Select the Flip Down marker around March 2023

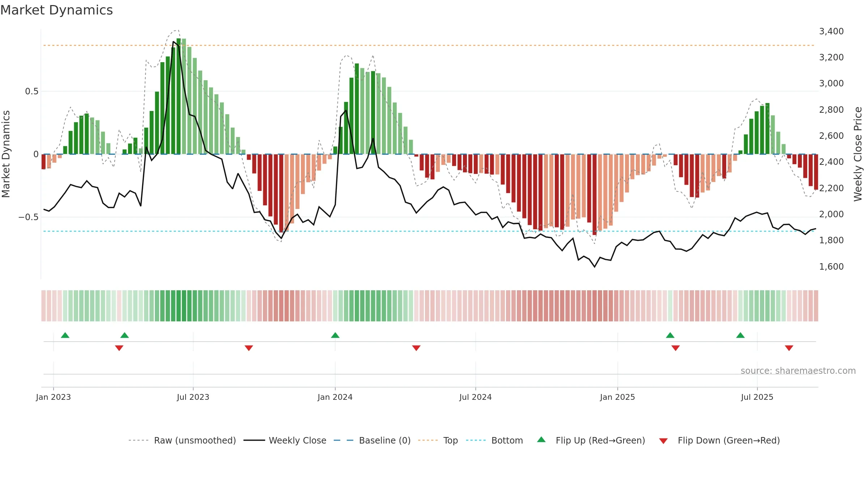[x=119, y=348]
